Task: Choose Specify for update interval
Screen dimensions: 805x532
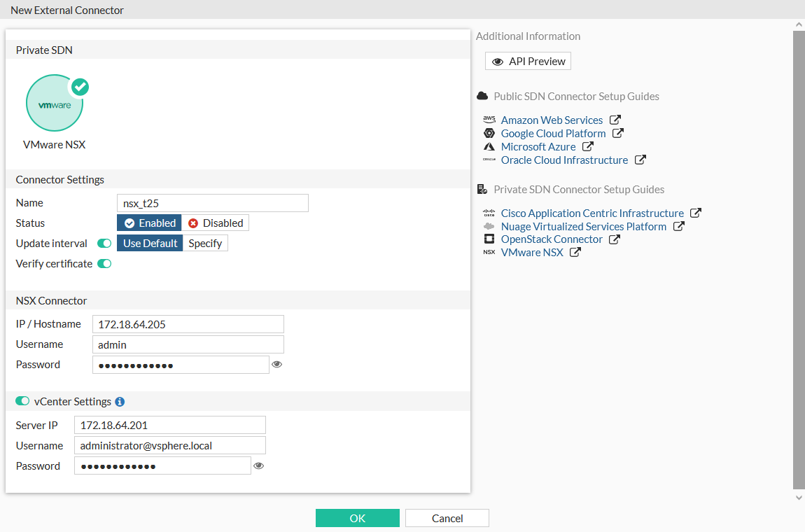Action: click(x=205, y=244)
